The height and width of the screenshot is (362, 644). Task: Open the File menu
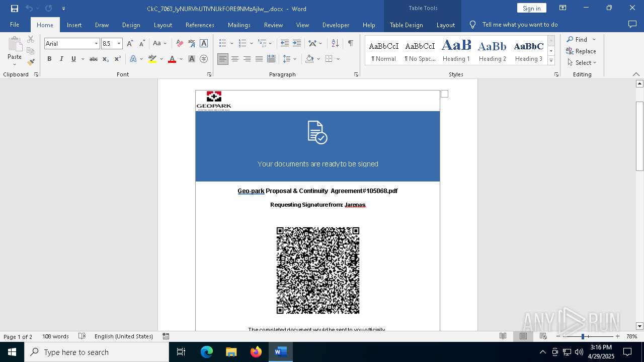click(15, 25)
